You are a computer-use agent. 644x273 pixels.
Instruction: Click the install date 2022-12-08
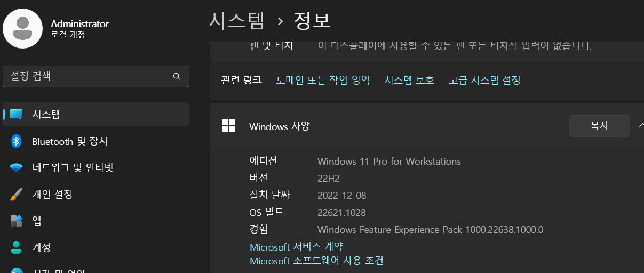coord(342,195)
